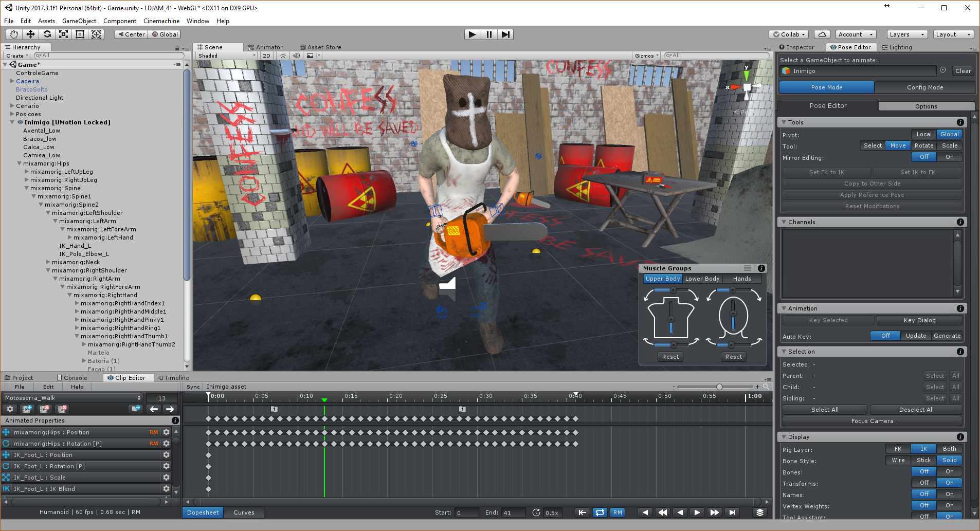
Task: Open the Cinemachine menu
Action: click(x=161, y=21)
